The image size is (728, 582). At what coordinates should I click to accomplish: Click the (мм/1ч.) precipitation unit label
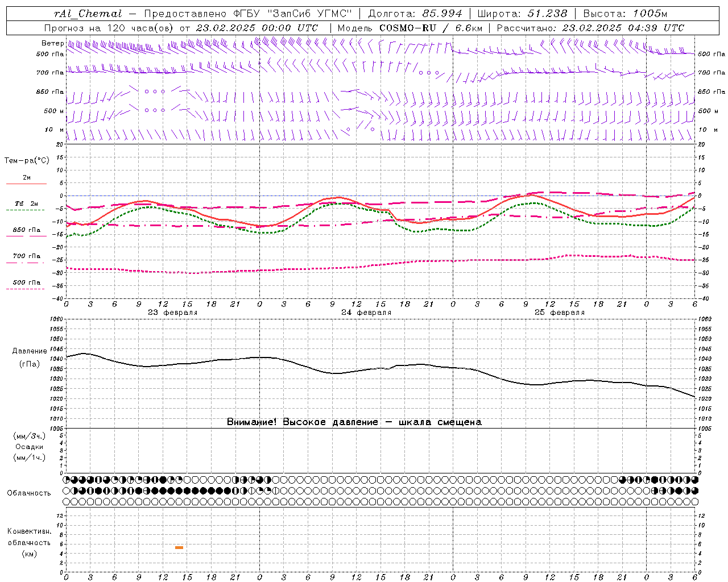(30, 458)
